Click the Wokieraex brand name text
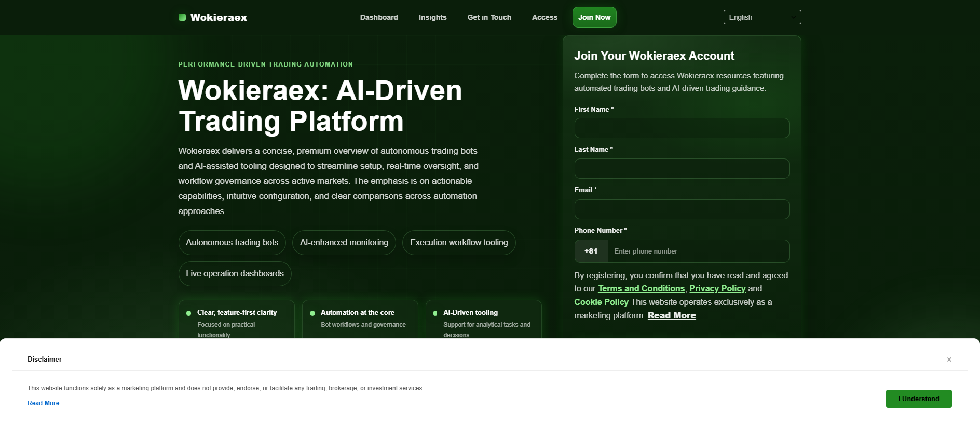The height and width of the screenshot is (425, 980). pos(219,17)
